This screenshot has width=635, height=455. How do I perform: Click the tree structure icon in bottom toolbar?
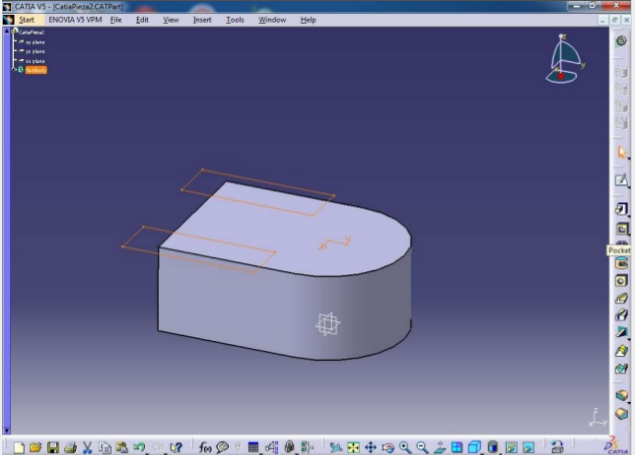click(271, 447)
